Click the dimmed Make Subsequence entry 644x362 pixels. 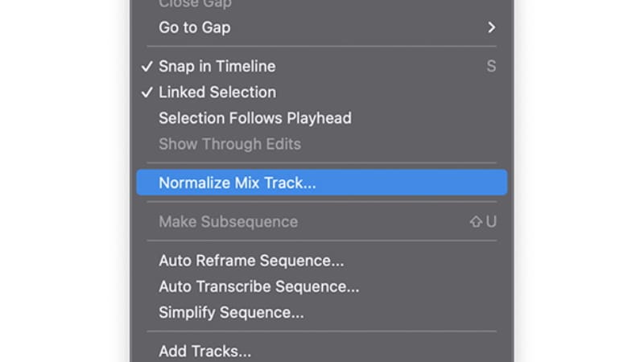click(228, 222)
